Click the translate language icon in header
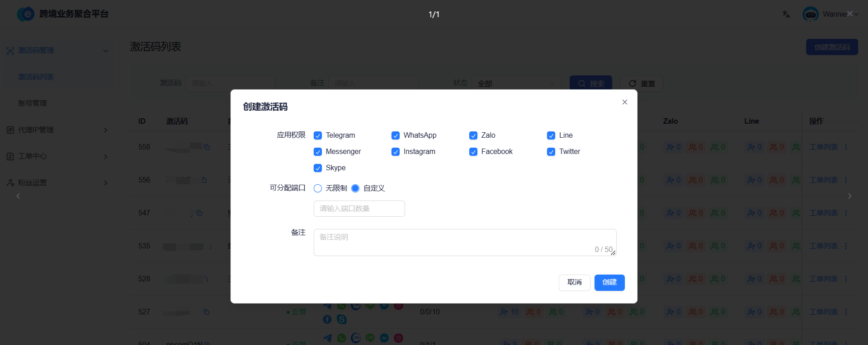The width and height of the screenshot is (868, 345). (786, 14)
